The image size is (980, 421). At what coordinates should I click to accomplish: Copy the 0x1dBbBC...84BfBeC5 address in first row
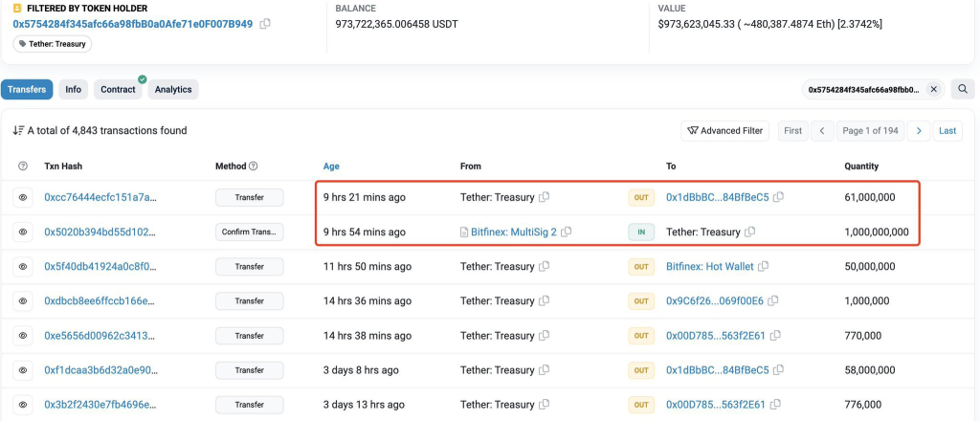[x=778, y=198]
